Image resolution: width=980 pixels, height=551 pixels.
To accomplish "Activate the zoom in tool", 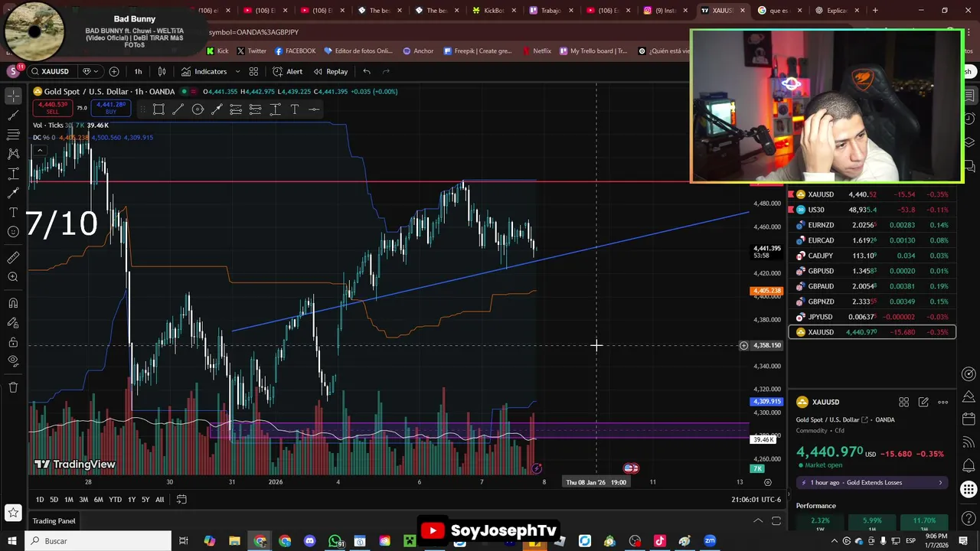I will pyautogui.click(x=13, y=276).
